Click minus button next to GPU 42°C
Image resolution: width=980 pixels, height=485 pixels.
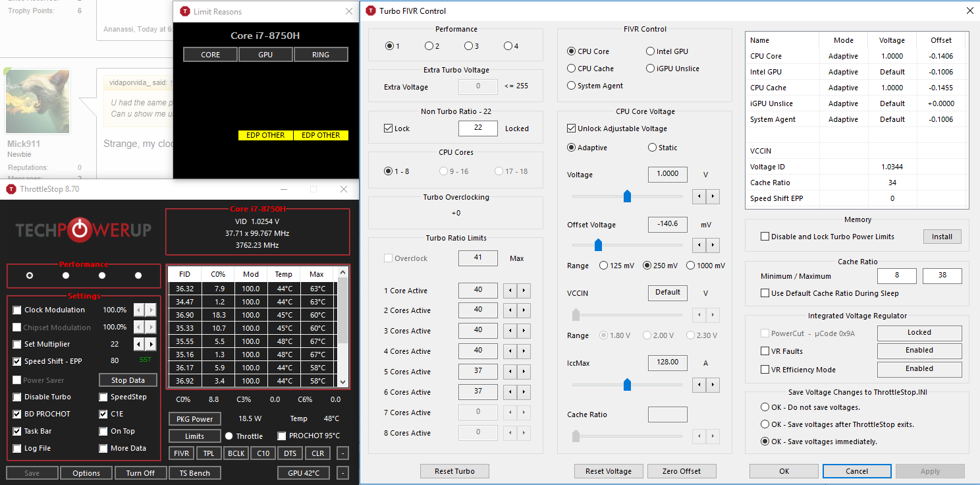coord(342,473)
